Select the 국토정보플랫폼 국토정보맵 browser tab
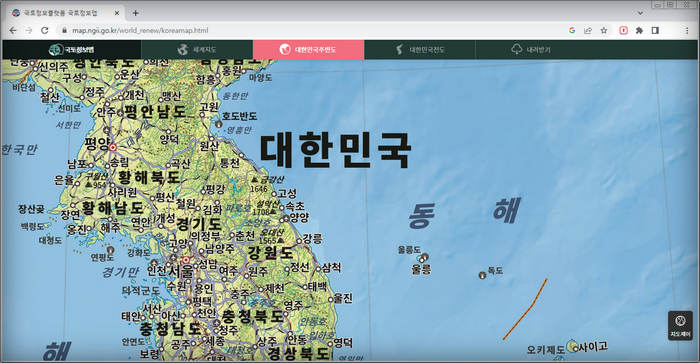Viewport: 700px width, 363px height. click(65, 13)
